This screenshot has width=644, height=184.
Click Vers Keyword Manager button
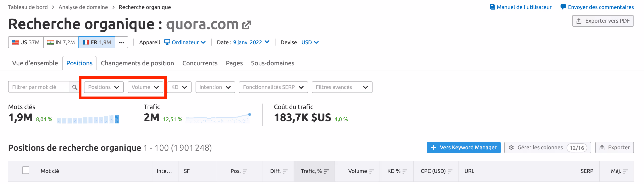click(x=464, y=148)
